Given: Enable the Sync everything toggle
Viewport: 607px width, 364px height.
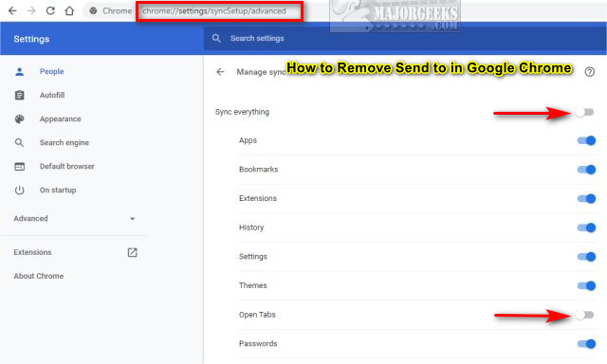Looking at the screenshot, I should tap(584, 112).
